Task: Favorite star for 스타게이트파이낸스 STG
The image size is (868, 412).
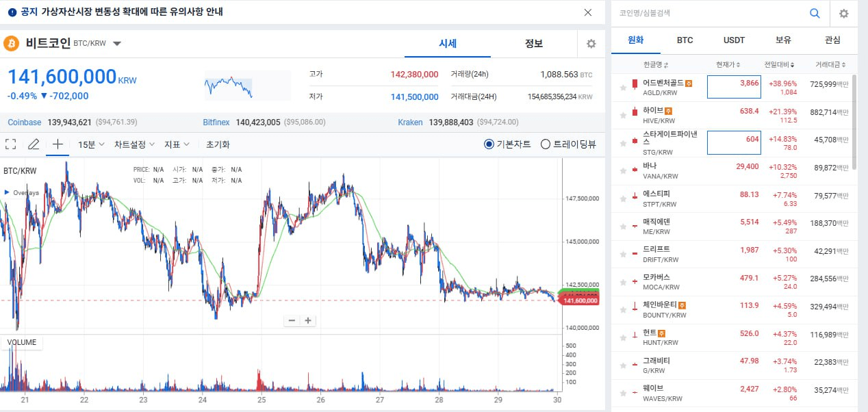Action: [x=623, y=144]
